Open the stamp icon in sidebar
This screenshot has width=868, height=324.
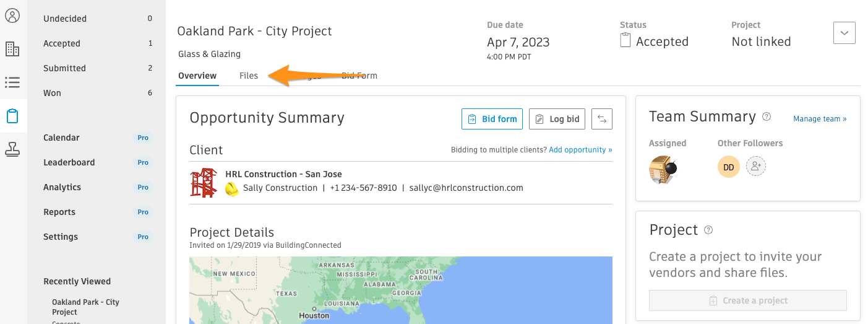click(x=12, y=149)
